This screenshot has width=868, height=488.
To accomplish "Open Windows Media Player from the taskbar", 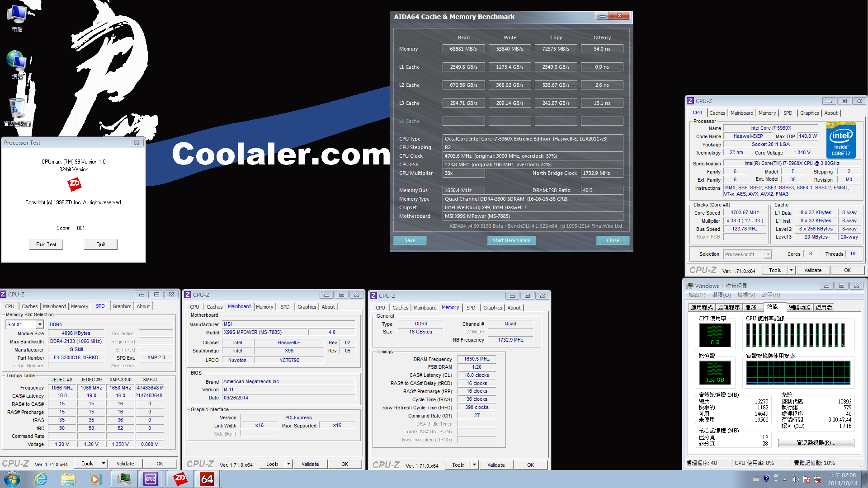I will pyautogui.click(x=95, y=479).
